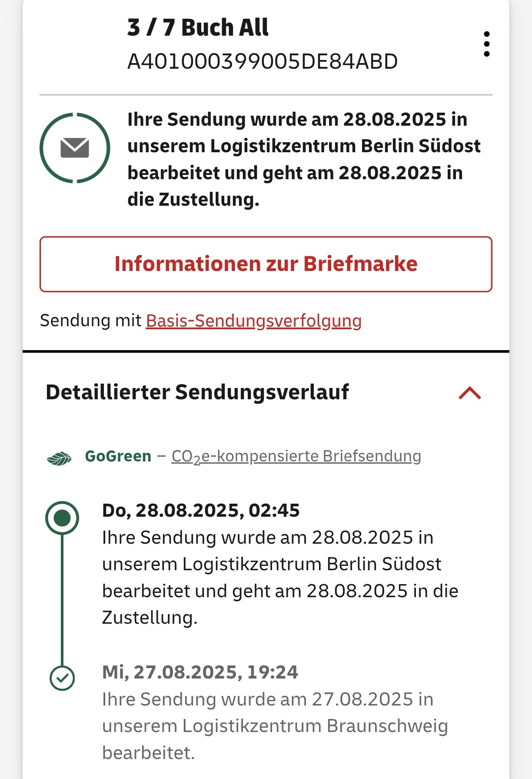Click the envelope shipment status icon
Viewport: 532px width, 779px height.
75,148
